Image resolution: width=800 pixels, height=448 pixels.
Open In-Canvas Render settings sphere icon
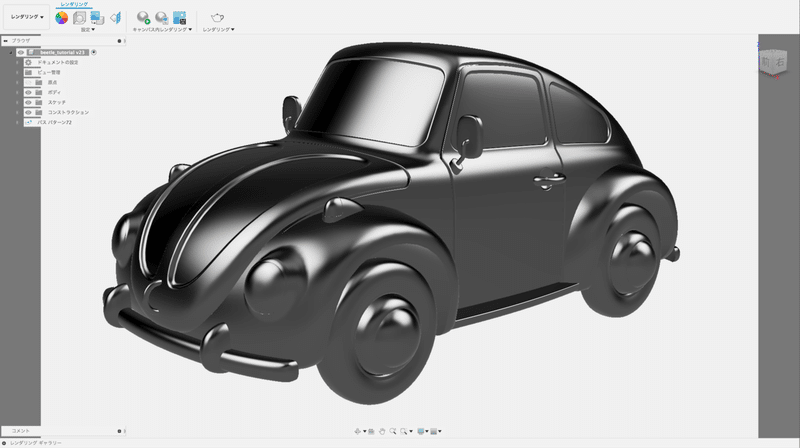point(161,18)
